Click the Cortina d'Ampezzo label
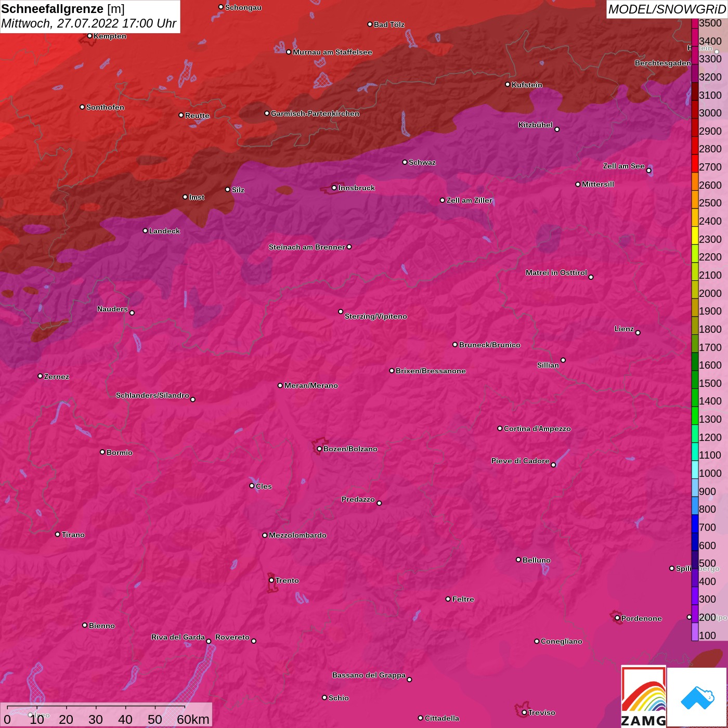This screenshot has width=728, height=728. click(x=537, y=428)
